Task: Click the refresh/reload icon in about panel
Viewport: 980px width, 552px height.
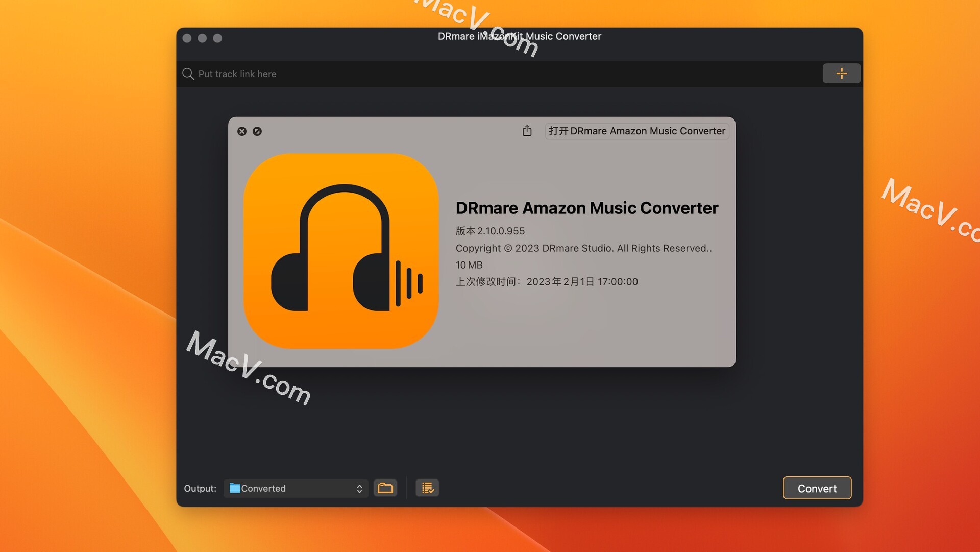Action: click(257, 131)
